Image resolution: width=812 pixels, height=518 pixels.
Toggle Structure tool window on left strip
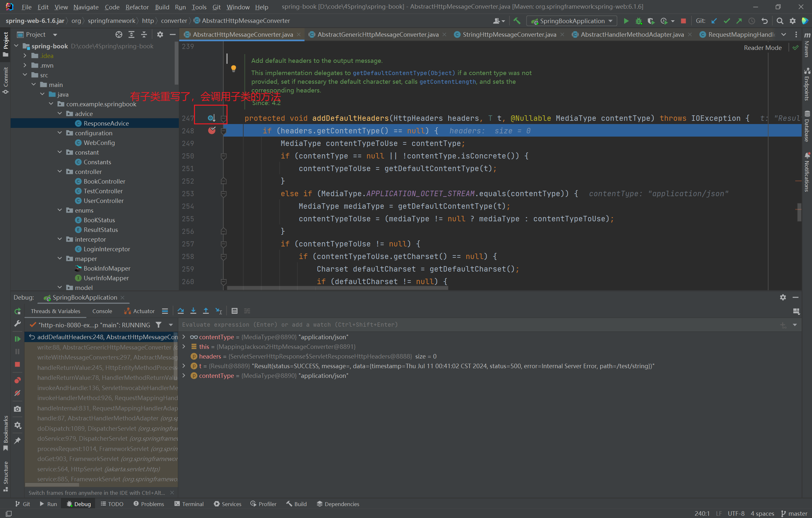point(6,476)
